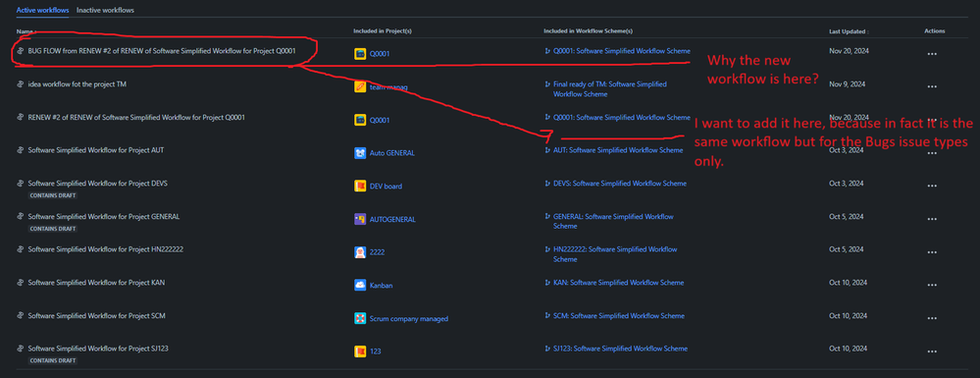Open actions menu for Project AUT workflow
The image size is (980, 378).
coord(932,153)
